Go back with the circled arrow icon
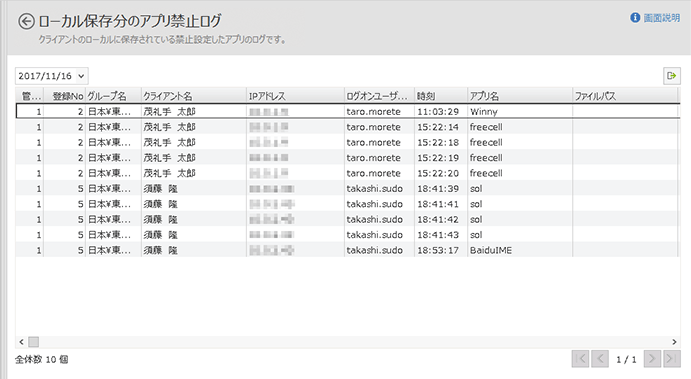This screenshot has width=691, height=379. 26,21
